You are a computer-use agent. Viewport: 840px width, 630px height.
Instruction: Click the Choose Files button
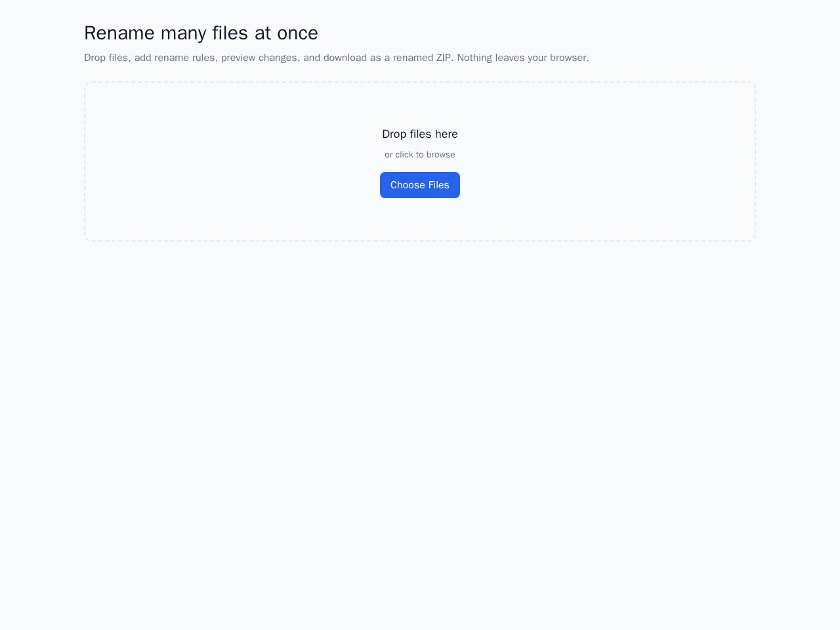[420, 185]
